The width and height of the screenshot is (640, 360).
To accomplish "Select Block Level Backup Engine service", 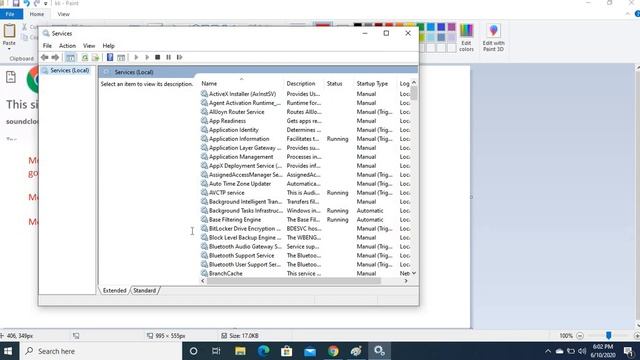I will (245, 238).
